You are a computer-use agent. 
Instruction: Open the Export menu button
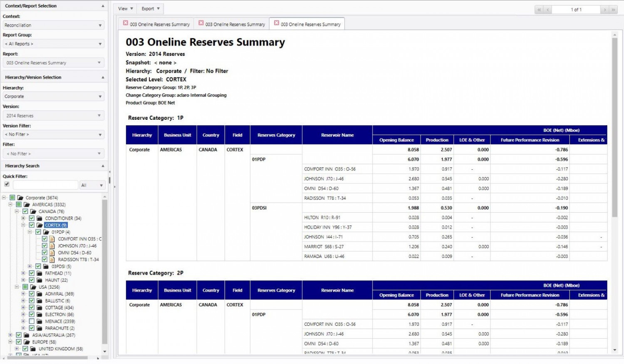point(150,9)
